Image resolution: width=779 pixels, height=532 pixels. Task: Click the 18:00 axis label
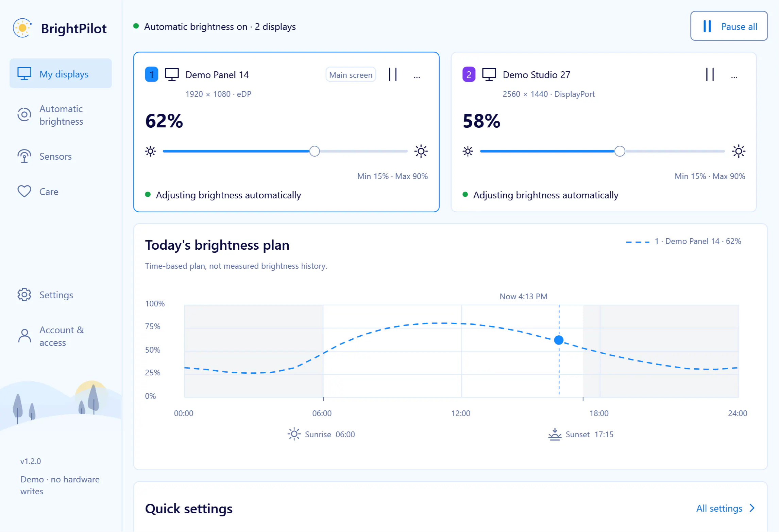599,413
